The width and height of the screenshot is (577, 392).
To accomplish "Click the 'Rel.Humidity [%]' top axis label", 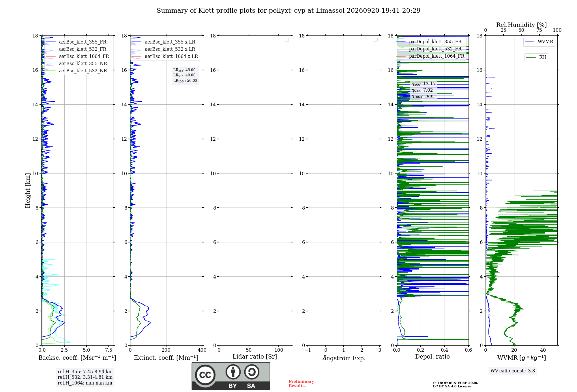I will click(522, 25).
